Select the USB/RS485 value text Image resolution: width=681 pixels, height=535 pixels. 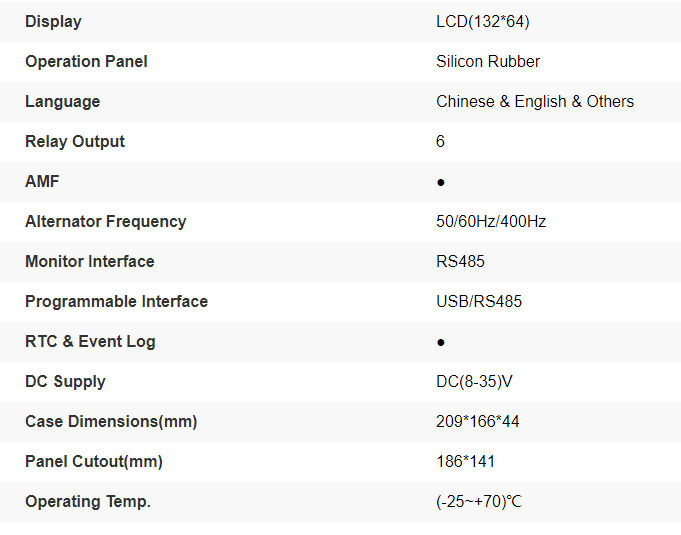[479, 301]
